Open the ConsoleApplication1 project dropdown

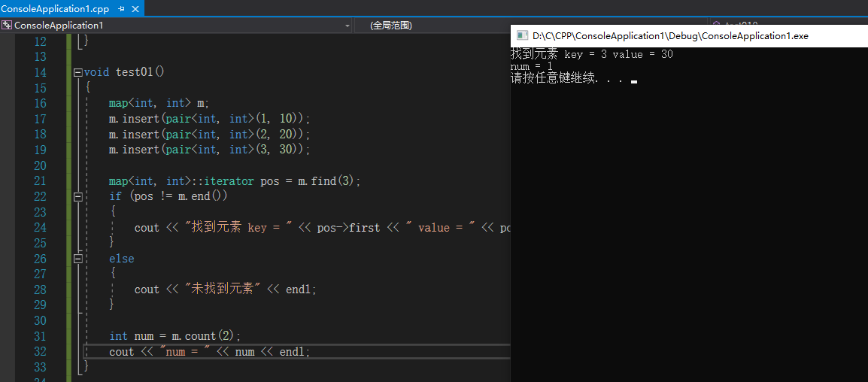click(347, 26)
